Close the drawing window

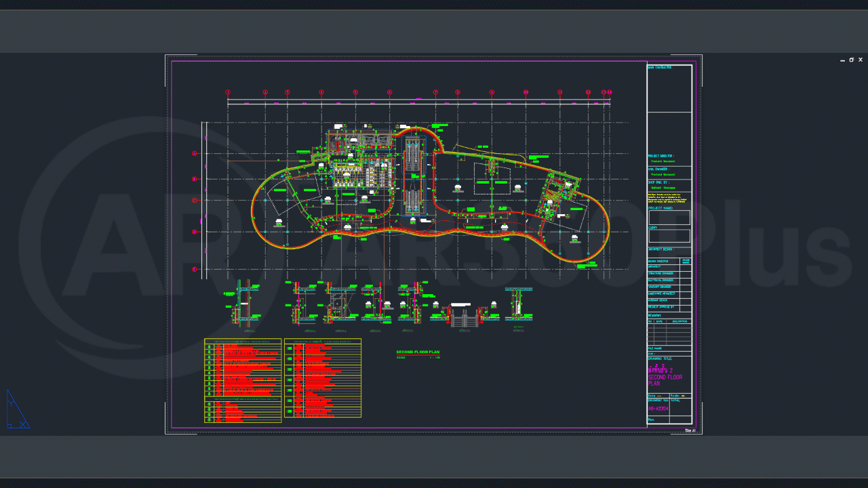coord(861,60)
